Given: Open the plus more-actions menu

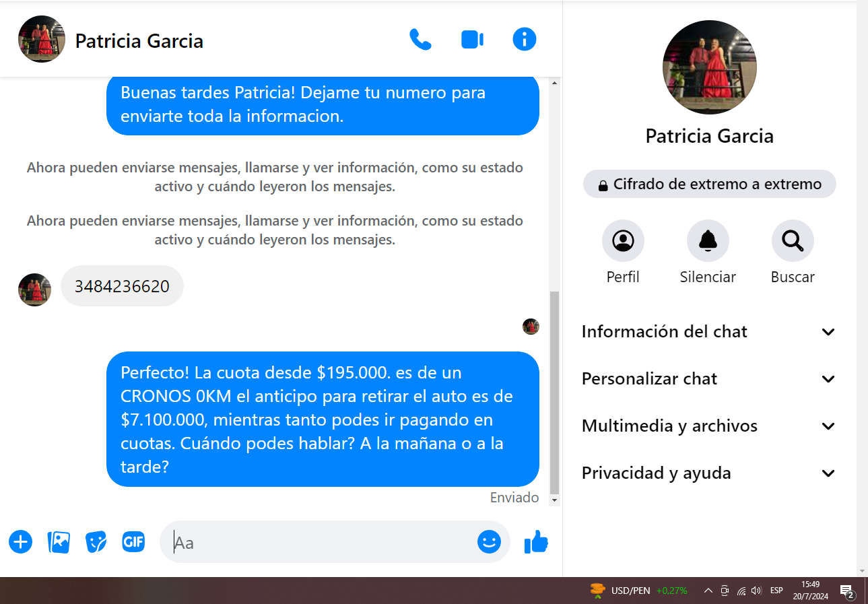Looking at the screenshot, I should 20,541.
